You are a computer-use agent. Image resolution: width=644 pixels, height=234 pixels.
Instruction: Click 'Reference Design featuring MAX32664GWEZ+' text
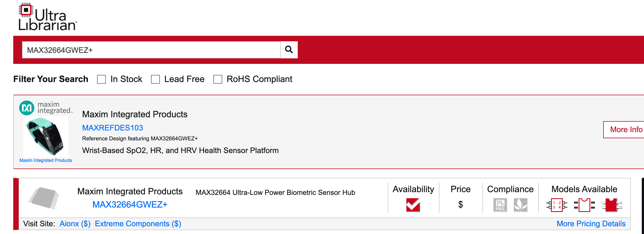point(140,138)
